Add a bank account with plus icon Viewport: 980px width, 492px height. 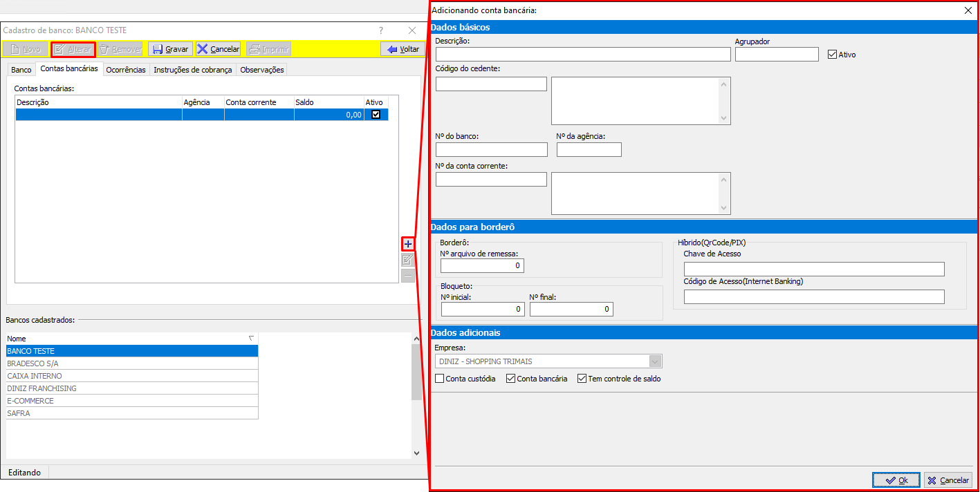pyautogui.click(x=408, y=244)
